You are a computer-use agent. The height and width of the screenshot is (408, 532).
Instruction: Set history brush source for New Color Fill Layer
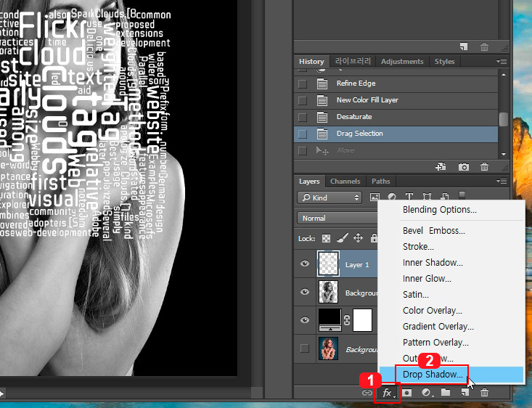click(x=303, y=100)
